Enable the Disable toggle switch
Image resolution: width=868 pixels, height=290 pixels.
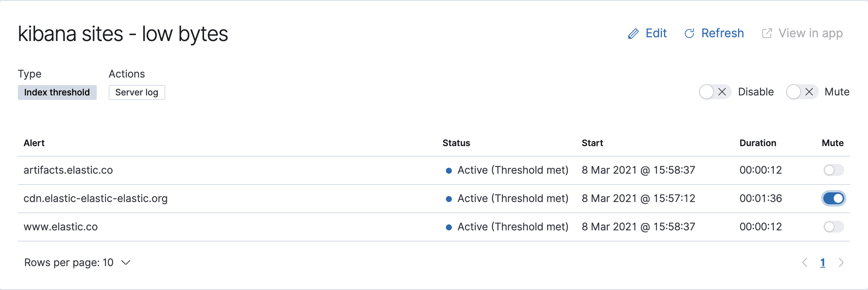click(x=707, y=92)
